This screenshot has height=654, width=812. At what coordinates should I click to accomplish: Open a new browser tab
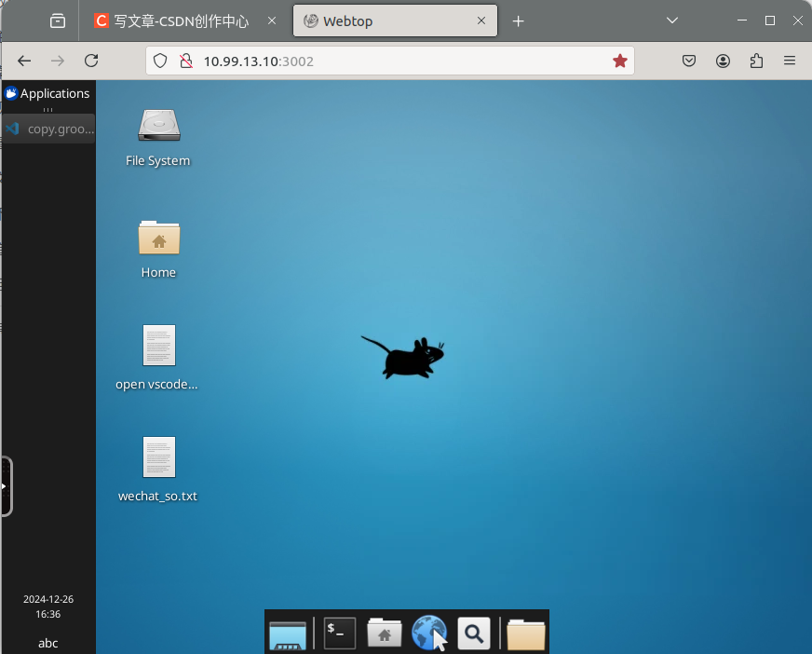519,20
